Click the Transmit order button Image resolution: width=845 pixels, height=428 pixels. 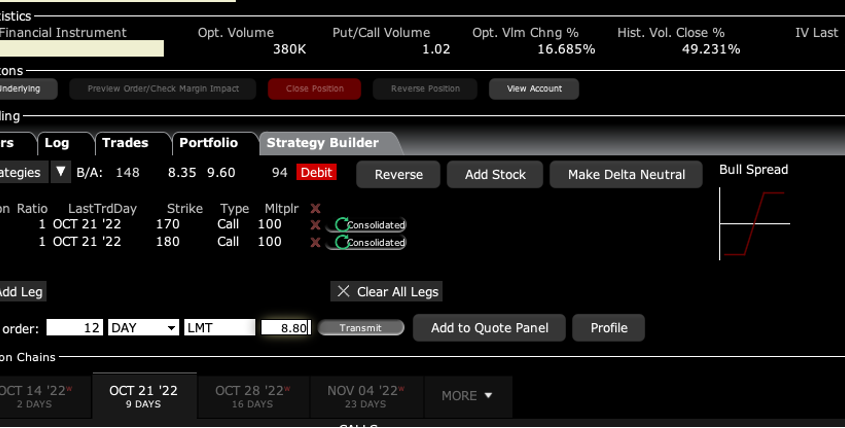pyautogui.click(x=361, y=328)
